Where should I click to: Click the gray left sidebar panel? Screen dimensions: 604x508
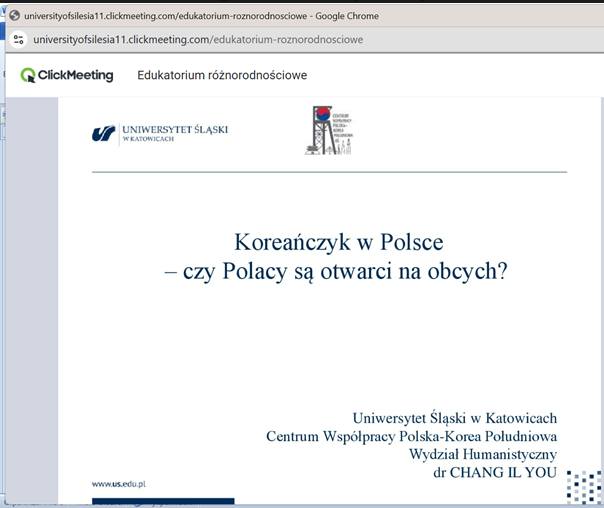[x=31, y=300]
